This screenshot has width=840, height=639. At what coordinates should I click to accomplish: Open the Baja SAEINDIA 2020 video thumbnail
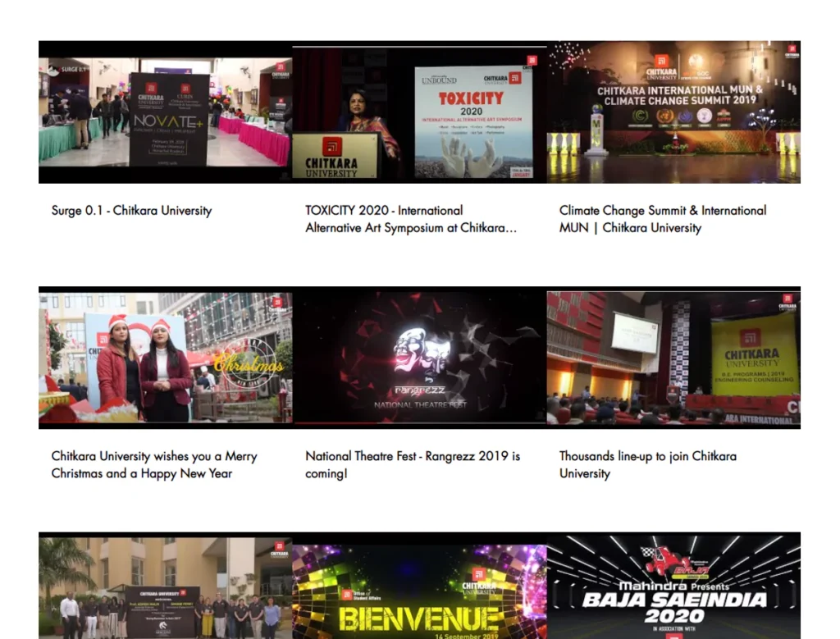click(674, 586)
